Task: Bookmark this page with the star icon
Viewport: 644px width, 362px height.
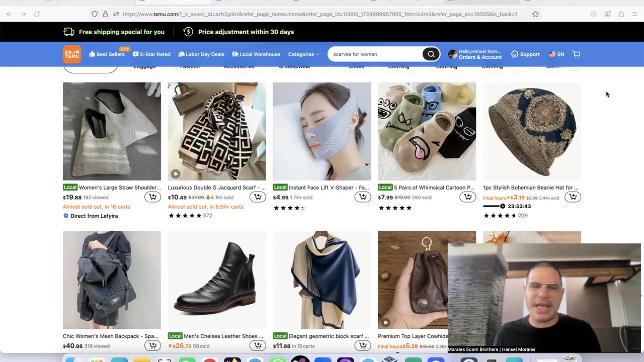Action: coord(535,14)
